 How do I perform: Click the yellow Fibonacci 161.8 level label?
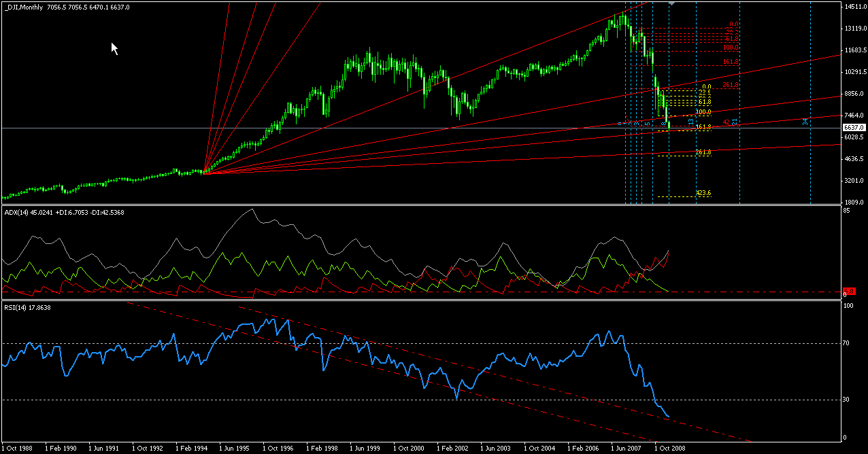pyautogui.click(x=703, y=127)
